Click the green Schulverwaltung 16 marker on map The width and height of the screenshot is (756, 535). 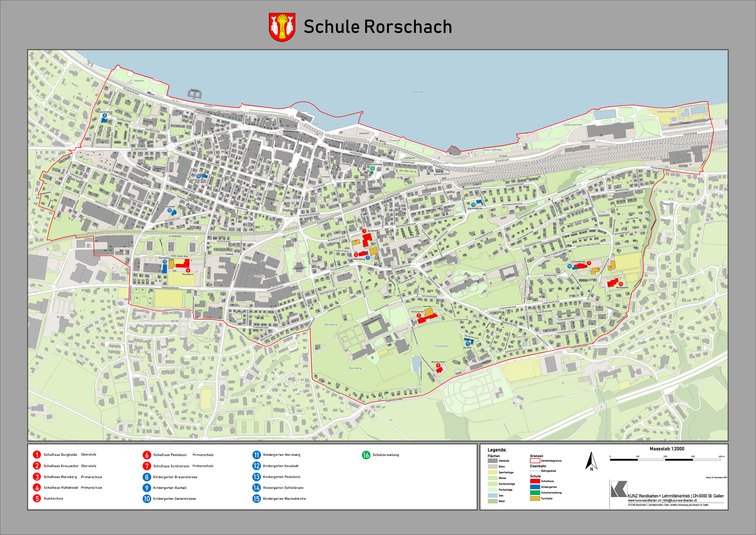tap(372, 168)
